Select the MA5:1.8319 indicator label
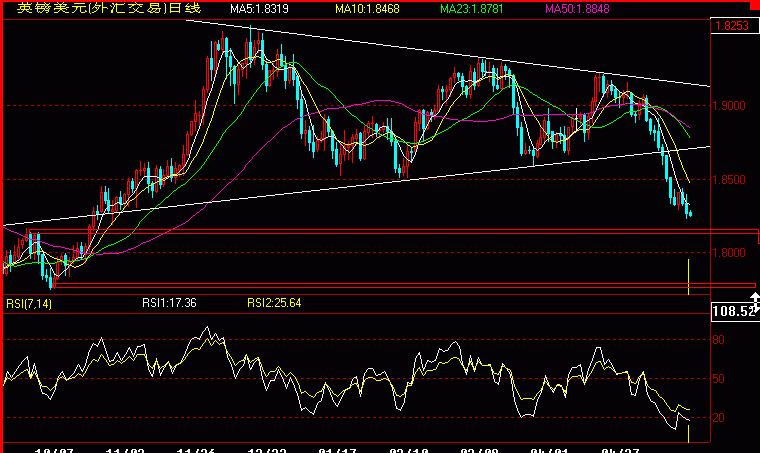Screen dimensions: 760x453 point(259,9)
